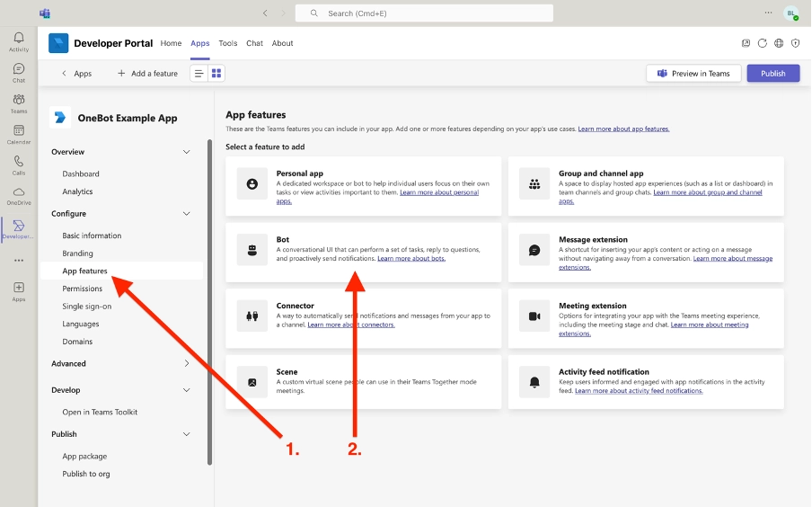
Task: Show more apps ellipsis in sidebar
Action: click(19, 260)
